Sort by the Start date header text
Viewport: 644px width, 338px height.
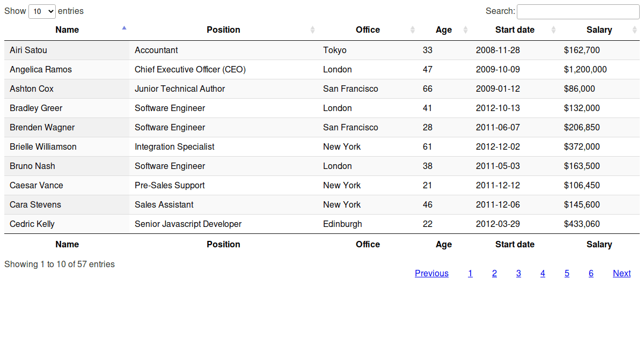[515, 30]
